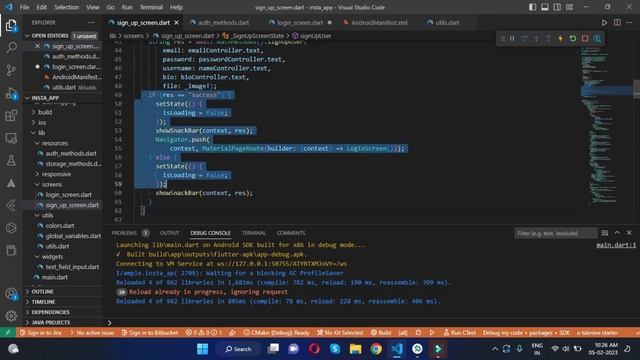This screenshot has height=360, width=640.
Task: Open the Manage gear icon
Action: click(x=11, y=316)
